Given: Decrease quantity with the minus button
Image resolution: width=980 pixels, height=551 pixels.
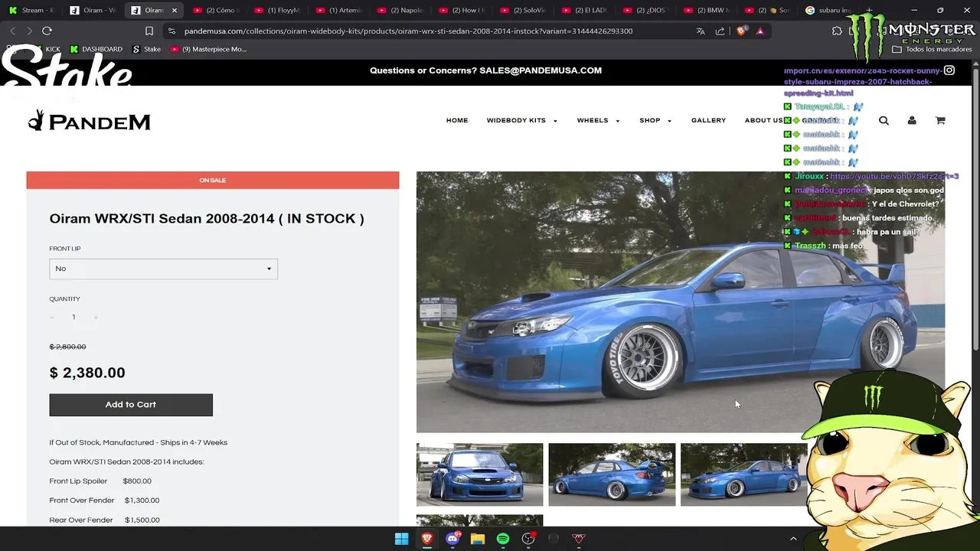Looking at the screenshot, I should click(52, 318).
